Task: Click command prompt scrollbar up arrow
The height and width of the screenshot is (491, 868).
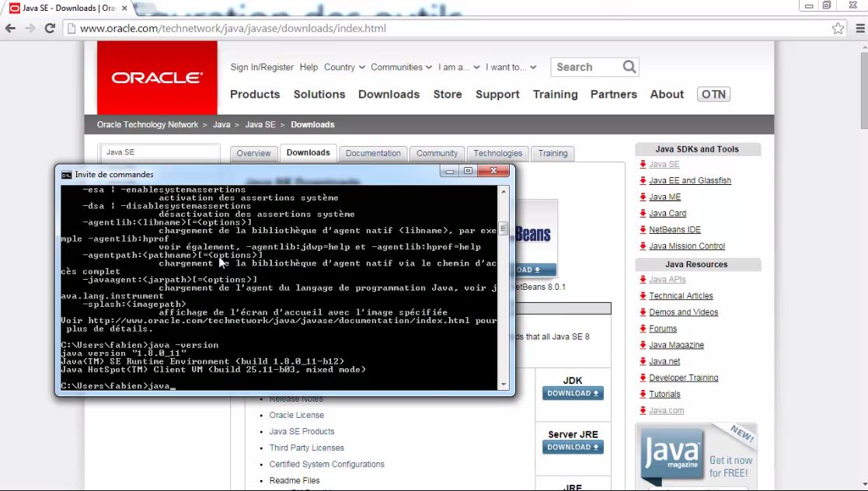Action: 504,192
